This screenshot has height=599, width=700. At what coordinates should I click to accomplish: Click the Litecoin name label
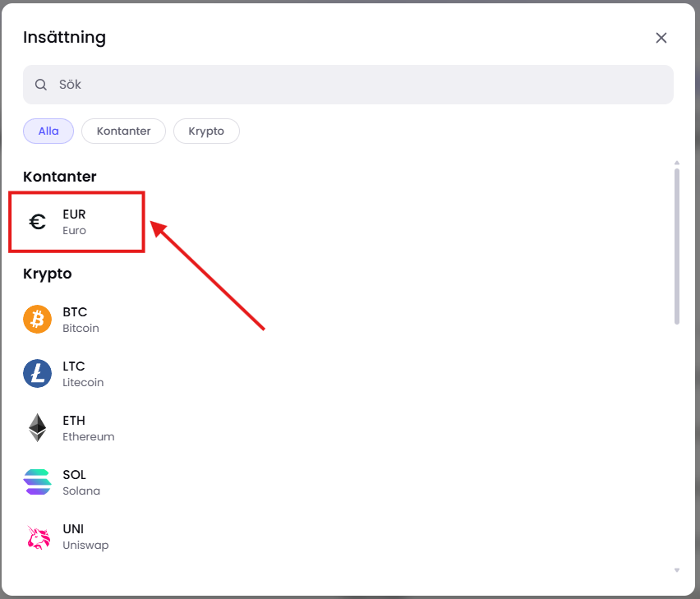tap(83, 383)
